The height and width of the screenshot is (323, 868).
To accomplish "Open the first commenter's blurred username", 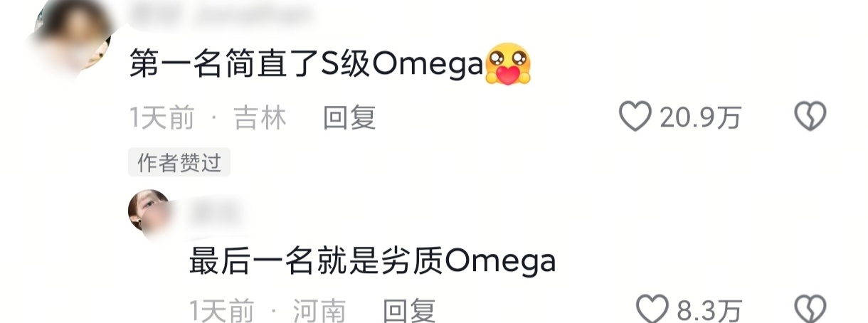I will [x=224, y=12].
